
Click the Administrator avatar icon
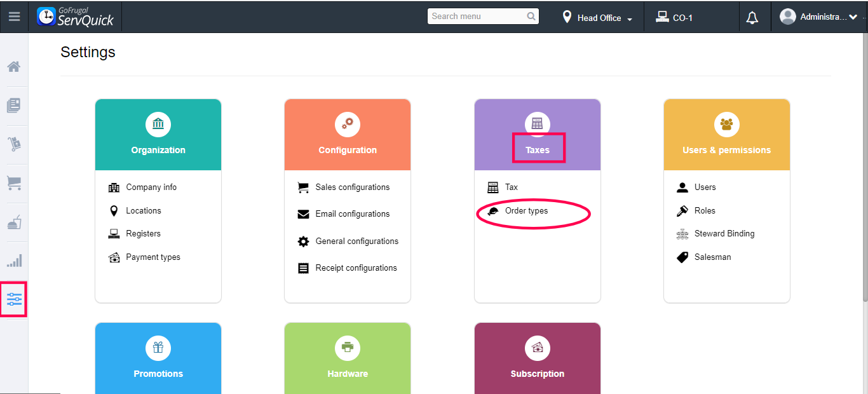click(788, 17)
